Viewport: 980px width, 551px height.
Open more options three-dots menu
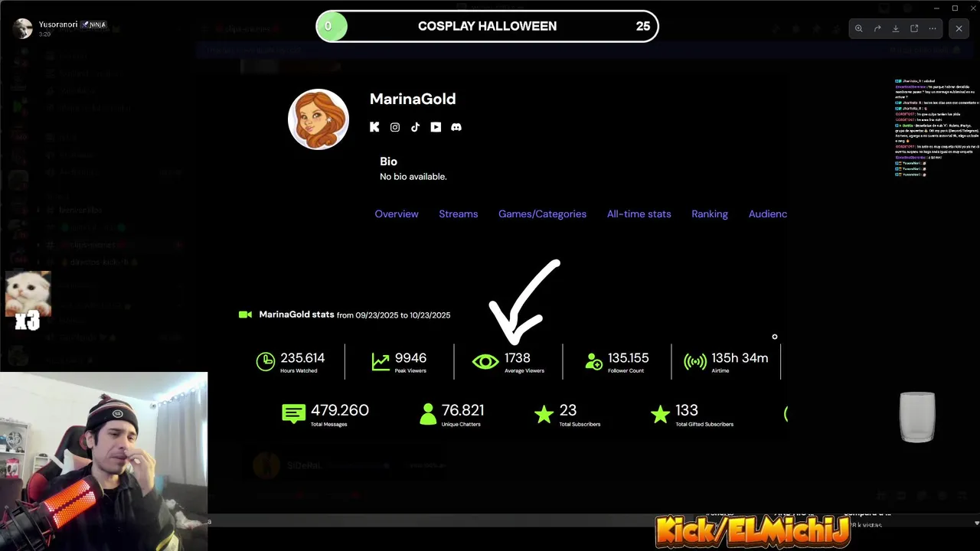pos(933,28)
